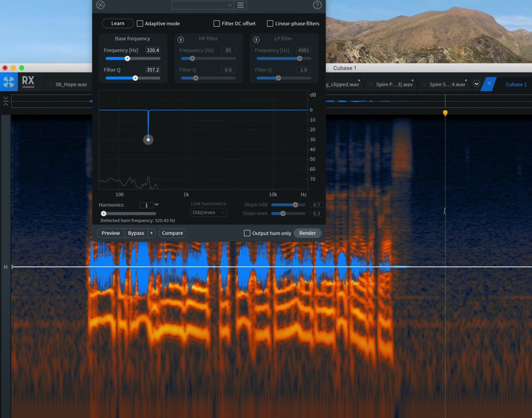Image resolution: width=532 pixels, height=418 pixels.
Task: Click Render to apply hum removal
Action: (x=307, y=233)
